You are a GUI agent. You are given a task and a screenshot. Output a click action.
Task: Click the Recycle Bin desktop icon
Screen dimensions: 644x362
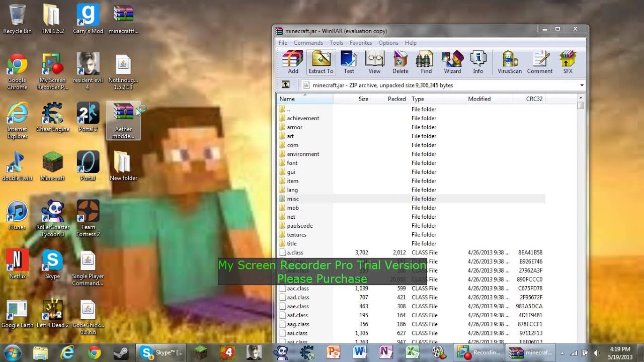click(x=17, y=20)
